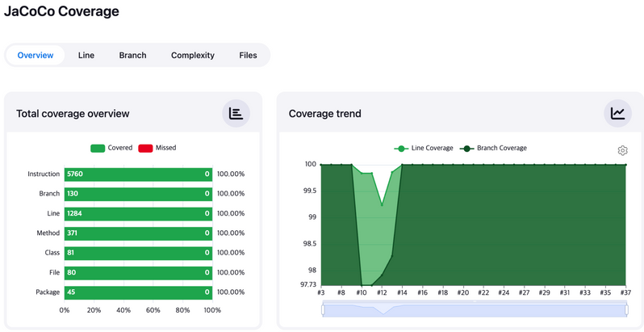
Task: Click the 100.00% value beside Instruction
Action: pyautogui.click(x=231, y=174)
